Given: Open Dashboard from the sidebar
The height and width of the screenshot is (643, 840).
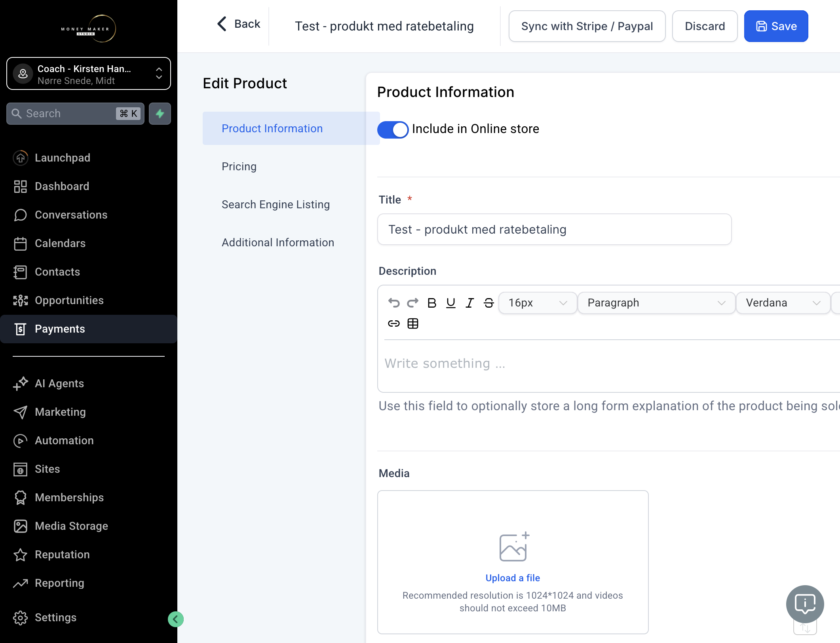Looking at the screenshot, I should [89, 186].
